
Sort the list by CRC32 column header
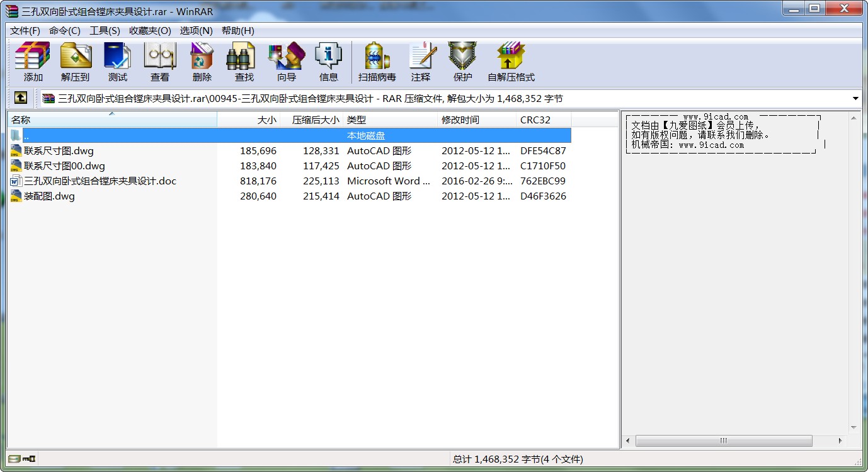(x=544, y=120)
